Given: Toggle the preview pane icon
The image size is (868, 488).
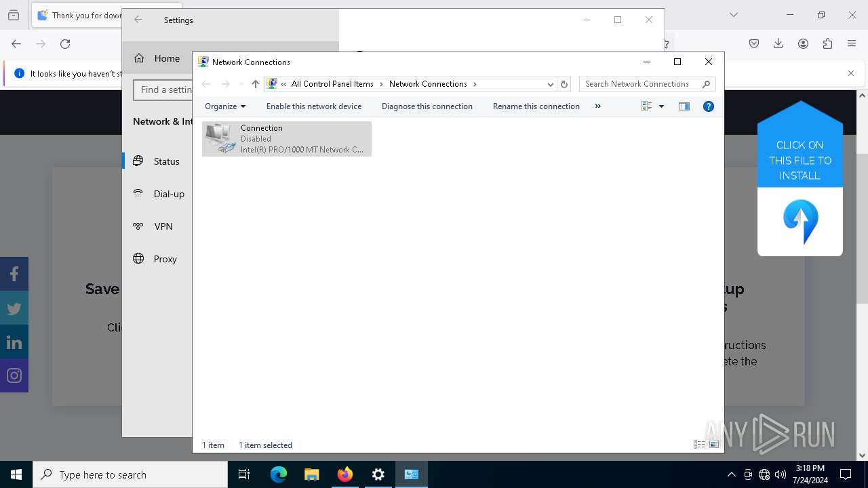Looking at the screenshot, I should tap(684, 106).
